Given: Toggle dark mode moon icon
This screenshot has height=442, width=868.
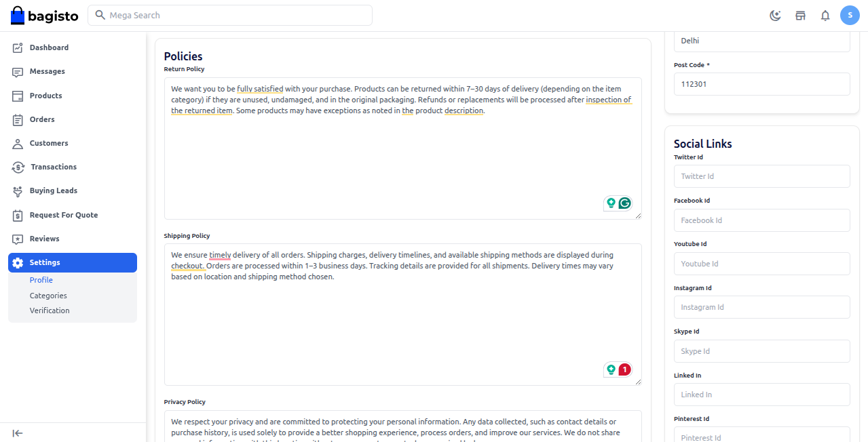Looking at the screenshot, I should coord(775,16).
